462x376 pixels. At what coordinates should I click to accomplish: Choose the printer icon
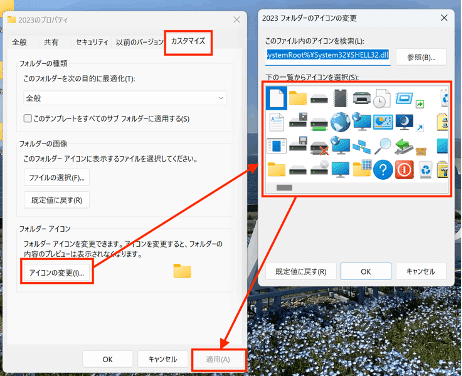point(361,97)
